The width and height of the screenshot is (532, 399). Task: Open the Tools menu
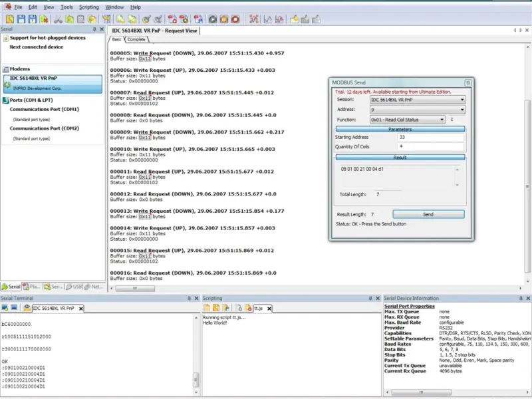point(66,7)
